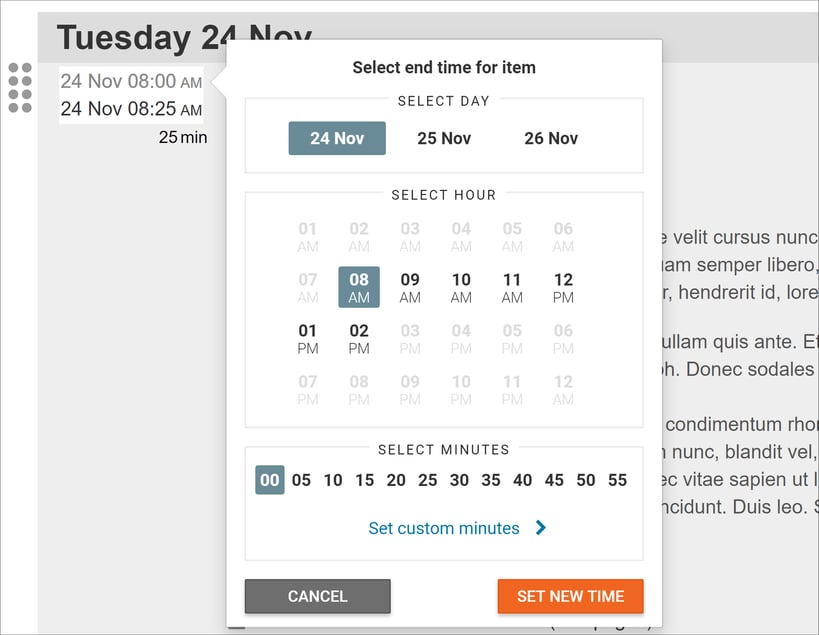Select the 12 PM hour
Screen dimensions: 819x635
tap(563, 287)
